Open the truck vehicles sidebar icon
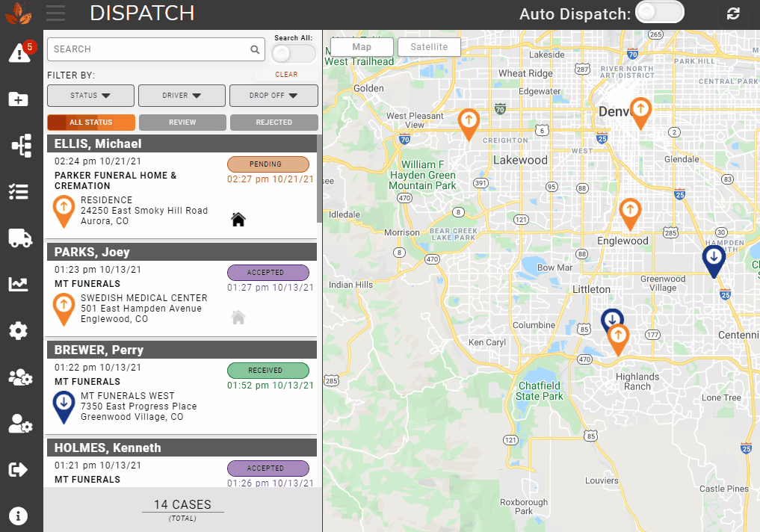This screenshot has width=760, height=532. pyautogui.click(x=20, y=238)
